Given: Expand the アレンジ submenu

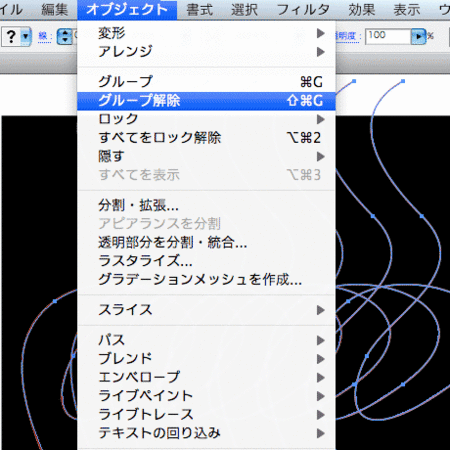Looking at the screenshot, I should pyautogui.click(x=206, y=52).
